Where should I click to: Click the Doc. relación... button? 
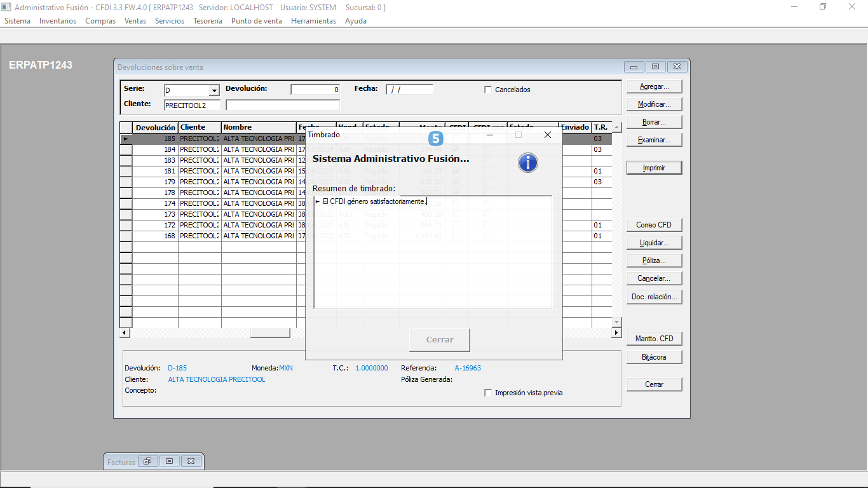pos(654,297)
